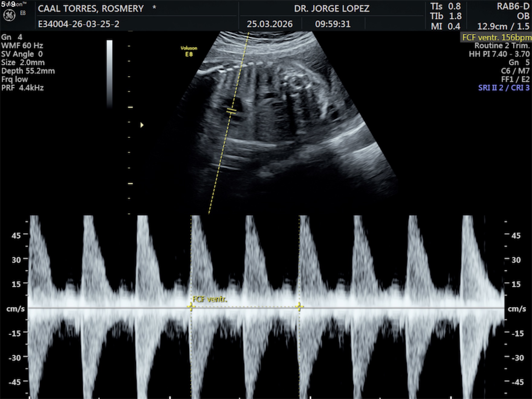
Task: Click the DR. JORGE LOPEZ field
Action: point(332,8)
